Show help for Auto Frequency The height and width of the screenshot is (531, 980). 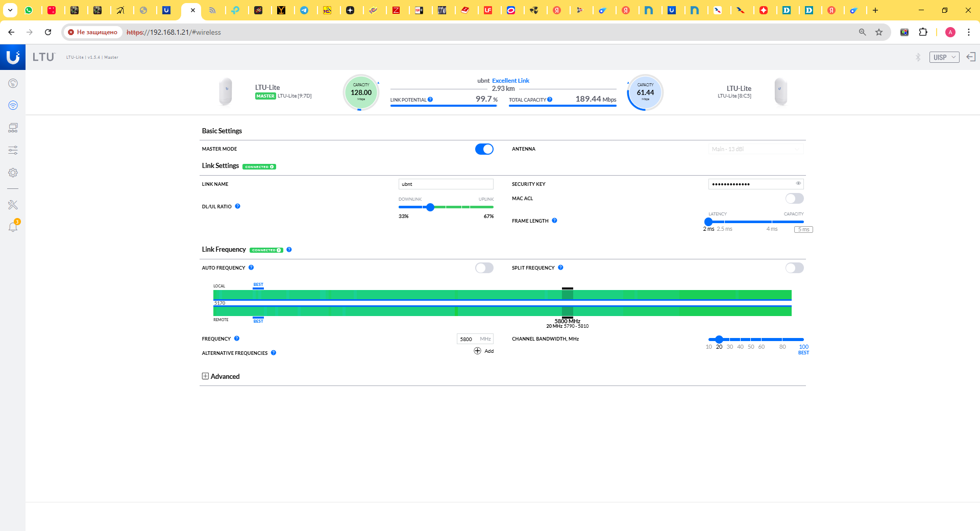251,268
